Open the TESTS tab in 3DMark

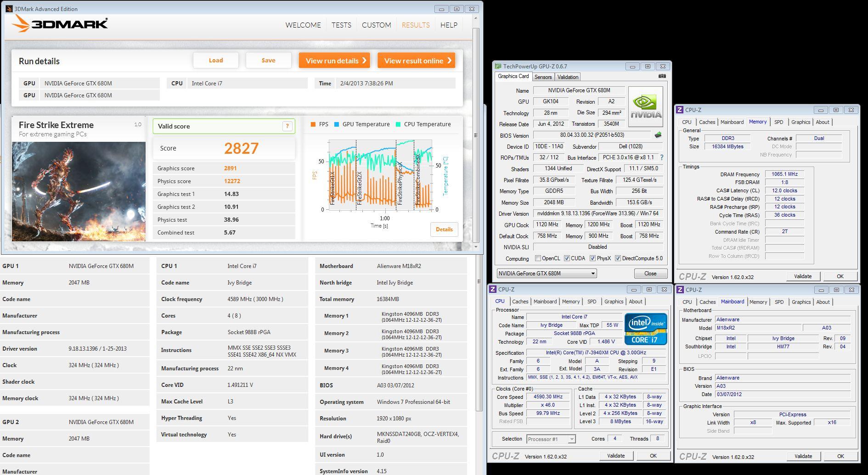341,25
